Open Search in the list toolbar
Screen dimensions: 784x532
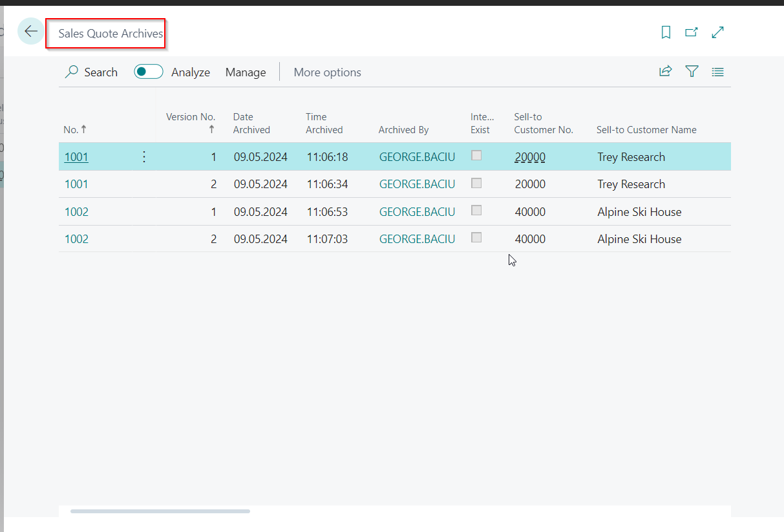tap(91, 72)
